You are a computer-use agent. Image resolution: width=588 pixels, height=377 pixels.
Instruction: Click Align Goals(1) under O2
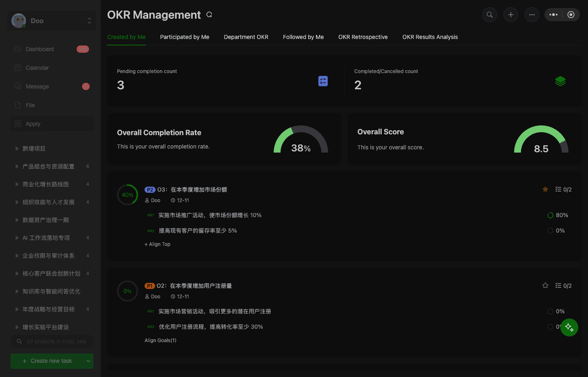click(160, 340)
